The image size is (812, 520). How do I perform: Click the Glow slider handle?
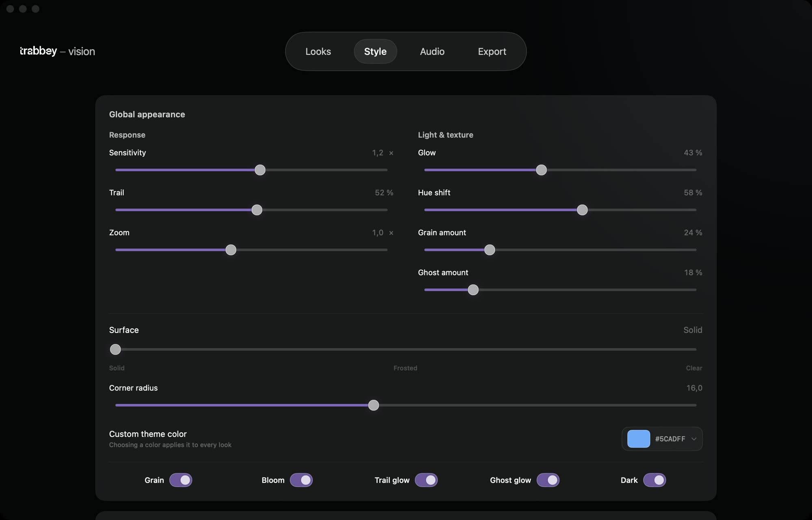541,170
